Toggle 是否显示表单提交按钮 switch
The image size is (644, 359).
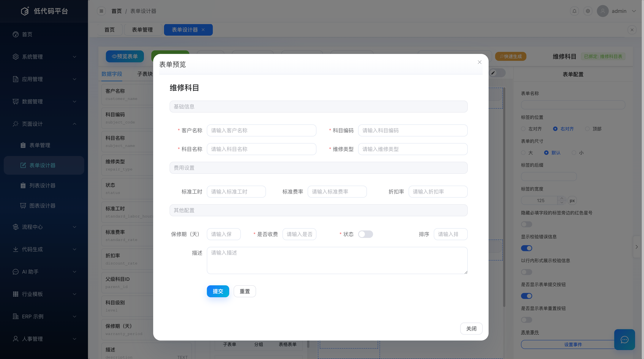click(526, 296)
